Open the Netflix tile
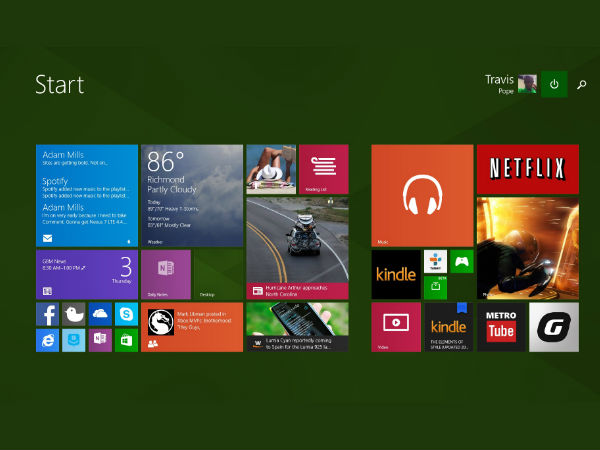 coord(527,168)
